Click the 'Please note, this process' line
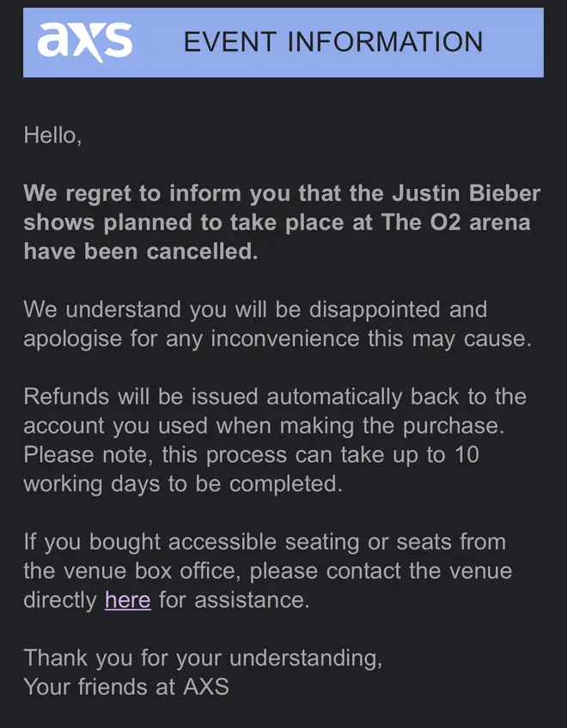Image resolution: width=567 pixels, height=728 pixels. 251,454
